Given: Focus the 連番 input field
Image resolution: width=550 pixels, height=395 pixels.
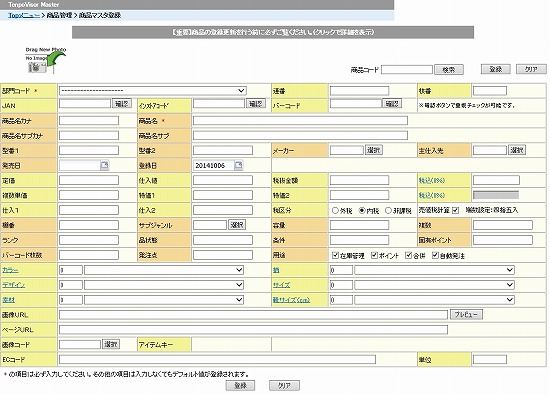Looking at the screenshot, I should click(x=360, y=91).
